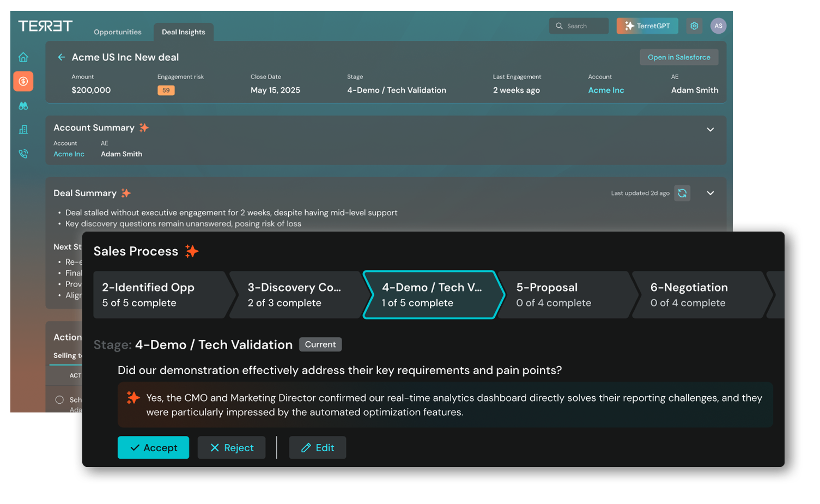The image size is (820, 504).
Task: Open the AS user avatar
Action: (x=719, y=26)
